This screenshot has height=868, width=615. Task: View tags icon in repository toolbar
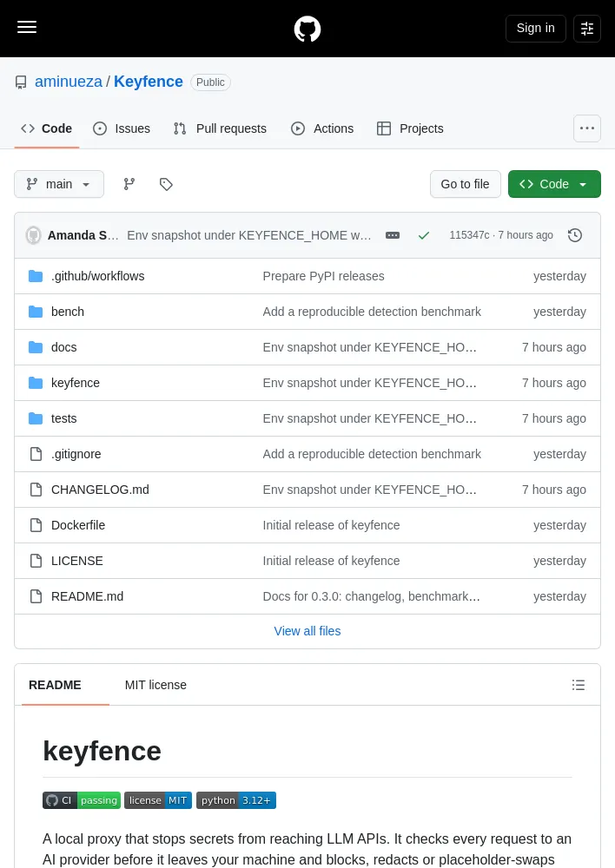tap(166, 184)
